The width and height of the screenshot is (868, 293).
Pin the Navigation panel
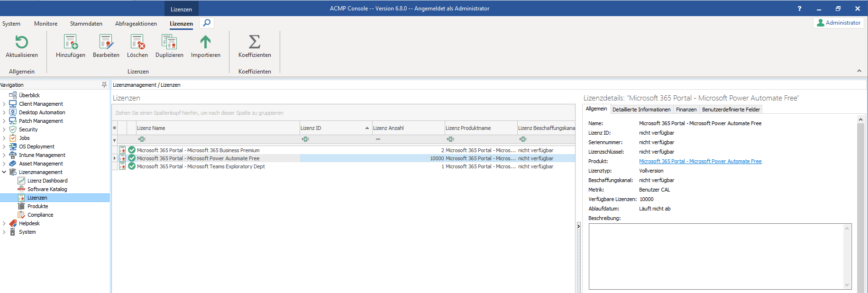(104, 85)
